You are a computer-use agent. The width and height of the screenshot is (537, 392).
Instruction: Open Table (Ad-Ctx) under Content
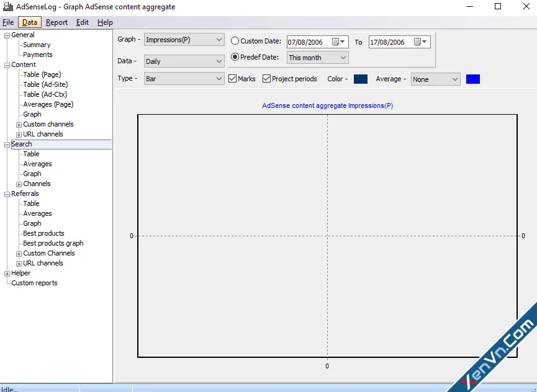point(45,94)
